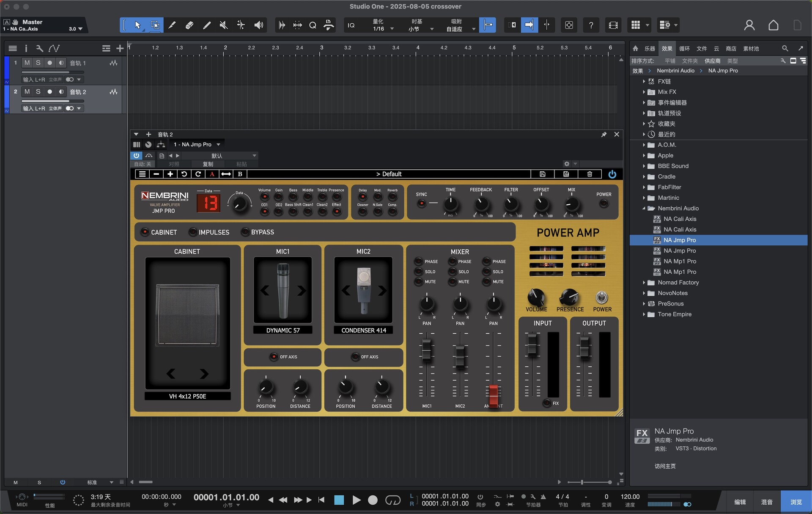Switch to the 素材池 browser tab
Image resolution: width=812 pixels, height=514 pixels.
(751, 48)
